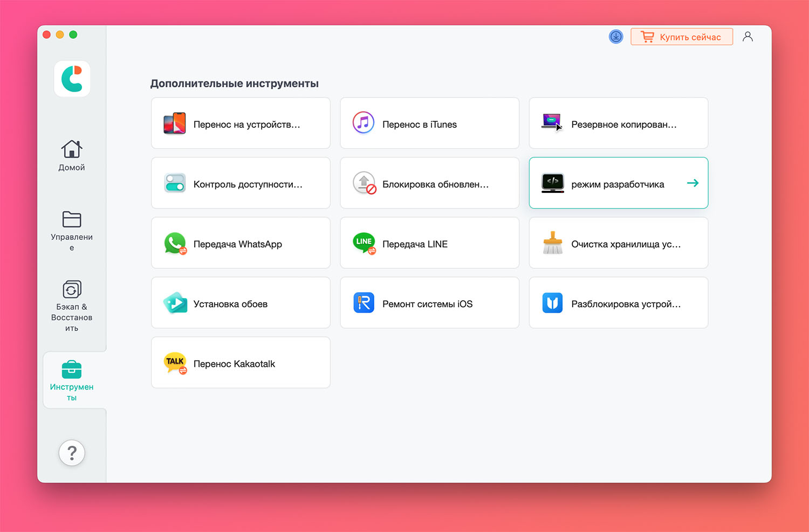Click the blue R icon for Ремонт системы iOS
809x532 pixels.
pyautogui.click(x=364, y=303)
